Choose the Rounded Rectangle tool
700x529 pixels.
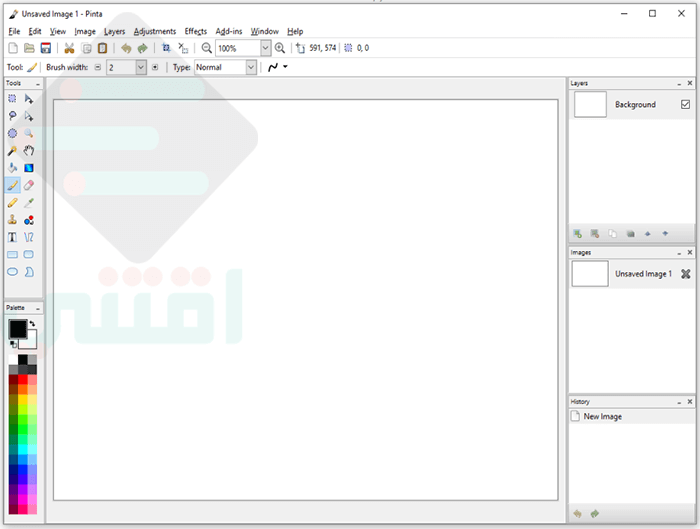pos(29,254)
